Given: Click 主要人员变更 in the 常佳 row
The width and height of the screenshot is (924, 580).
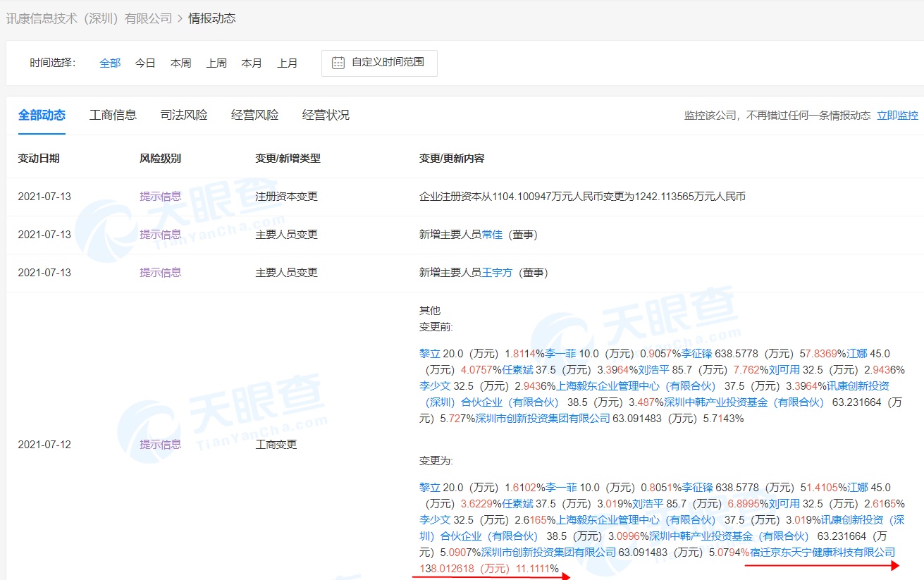Looking at the screenshot, I should click(286, 235).
